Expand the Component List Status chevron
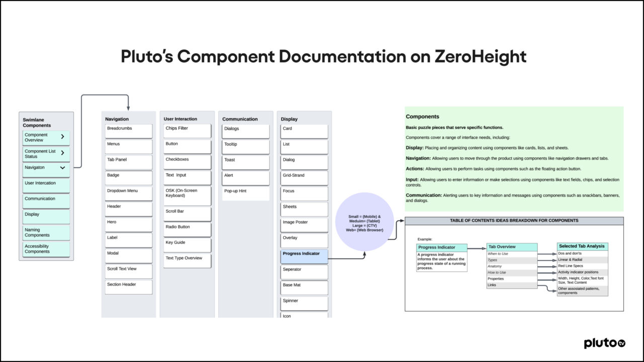This screenshot has height=362, width=644. (62, 153)
